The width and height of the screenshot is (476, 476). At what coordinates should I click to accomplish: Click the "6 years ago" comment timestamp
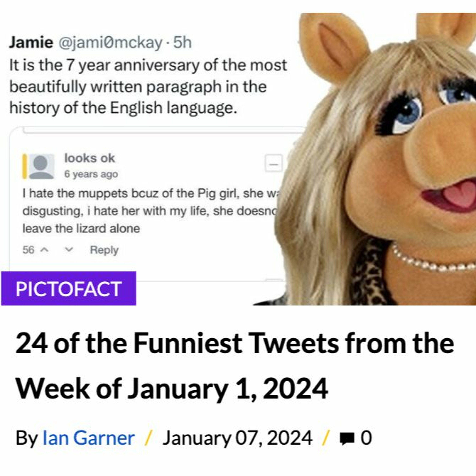[91, 174]
